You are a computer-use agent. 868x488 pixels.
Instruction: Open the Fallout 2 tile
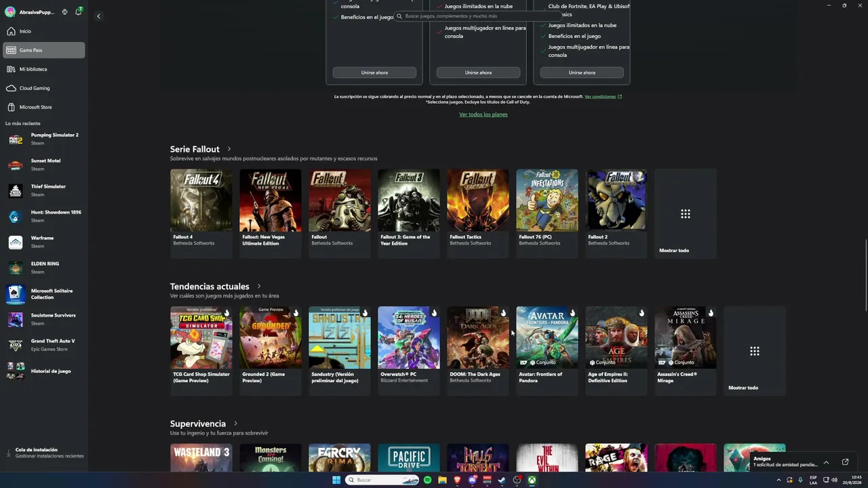point(616,213)
